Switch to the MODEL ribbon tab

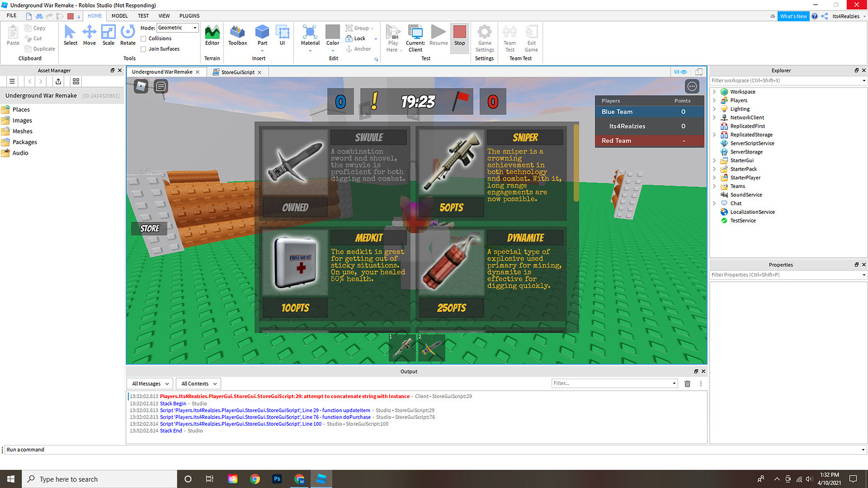(x=120, y=16)
